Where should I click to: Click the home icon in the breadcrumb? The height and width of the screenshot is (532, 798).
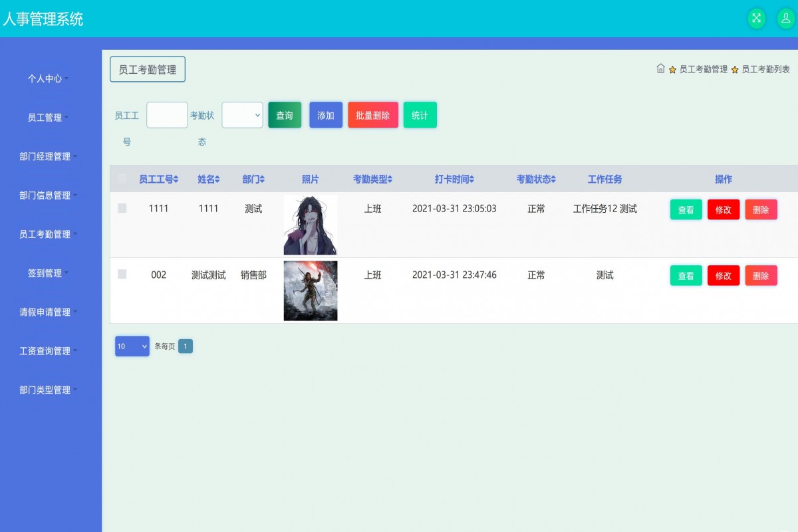[x=662, y=68]
